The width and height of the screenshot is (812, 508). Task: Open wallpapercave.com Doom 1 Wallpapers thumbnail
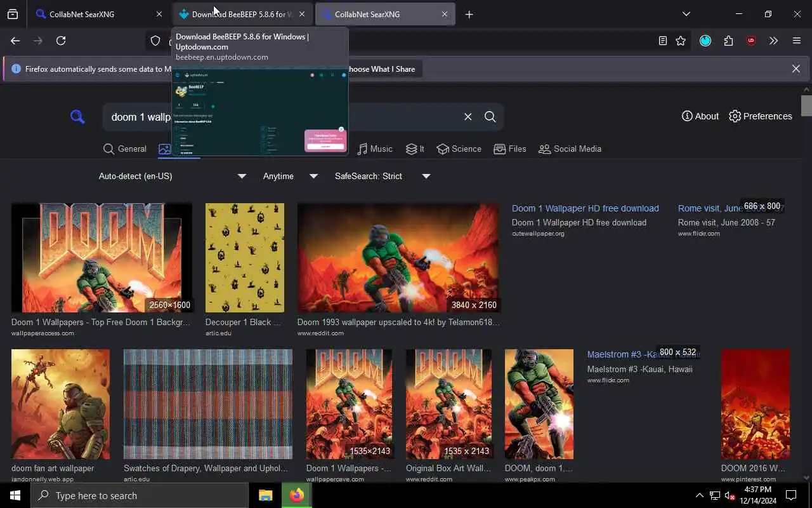pyautogui.click(x=349, y=404)
